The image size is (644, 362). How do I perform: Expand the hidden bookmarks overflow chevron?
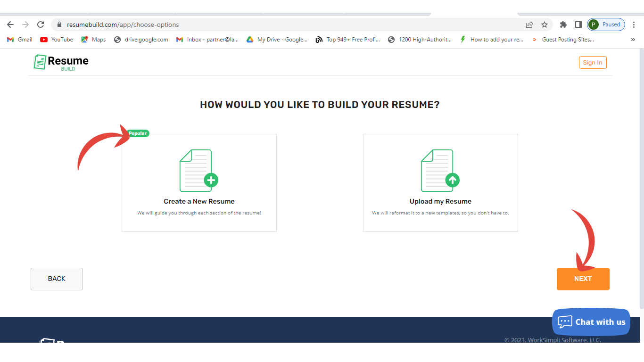pos(633,40)
